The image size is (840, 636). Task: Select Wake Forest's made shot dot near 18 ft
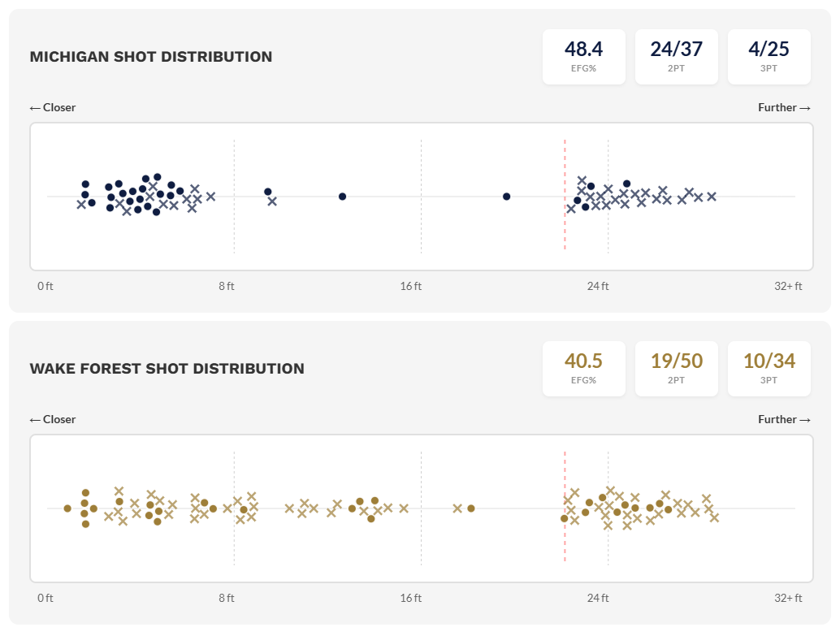click(471, 508)
